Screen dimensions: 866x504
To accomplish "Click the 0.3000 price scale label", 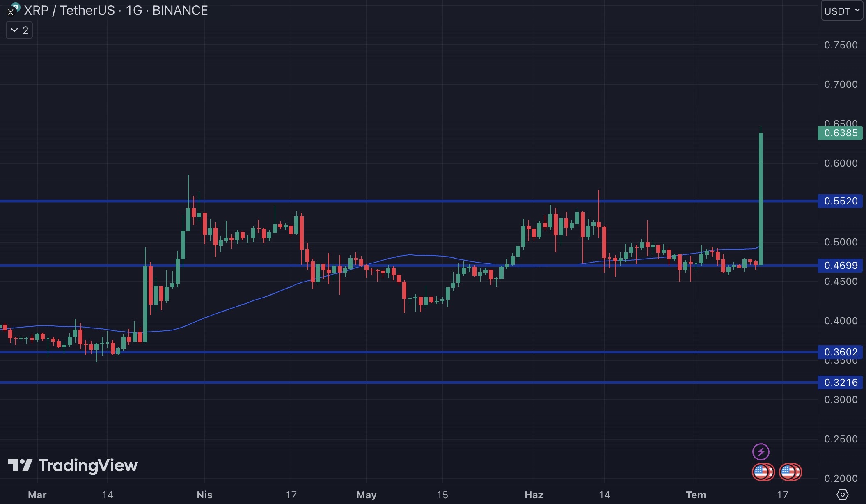I will [841, 400].
